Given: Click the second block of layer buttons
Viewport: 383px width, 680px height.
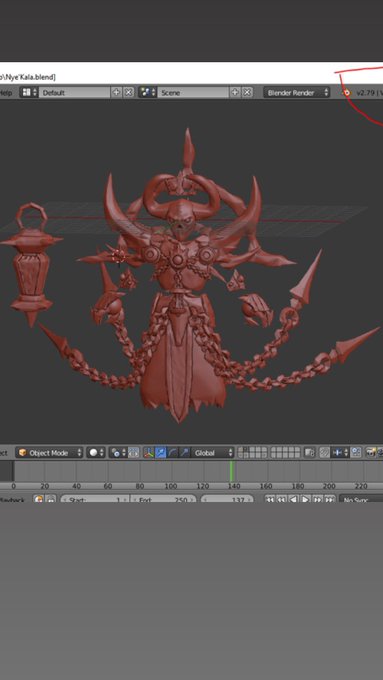Looking at the screenshot, I should coord(285,453).
